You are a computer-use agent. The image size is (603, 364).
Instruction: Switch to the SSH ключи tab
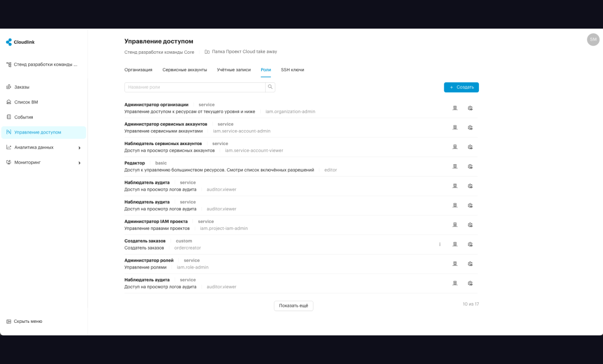pos(292,70)
